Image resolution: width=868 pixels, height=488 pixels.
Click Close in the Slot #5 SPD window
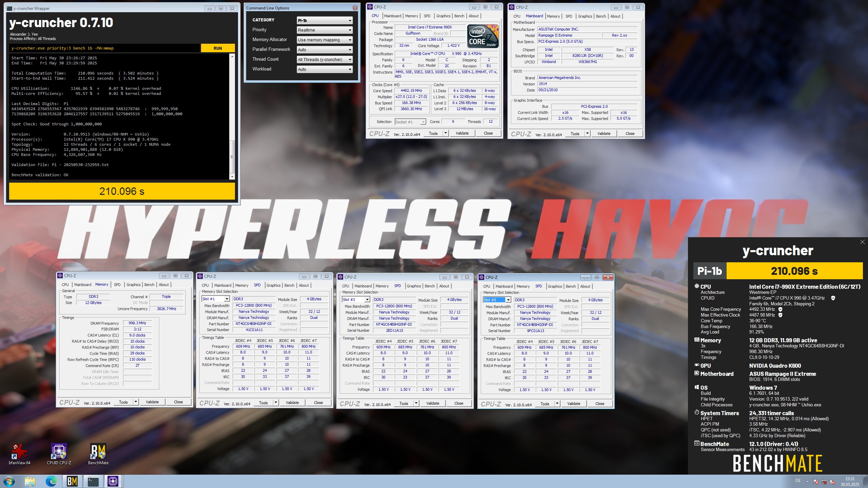coord(600,404)
